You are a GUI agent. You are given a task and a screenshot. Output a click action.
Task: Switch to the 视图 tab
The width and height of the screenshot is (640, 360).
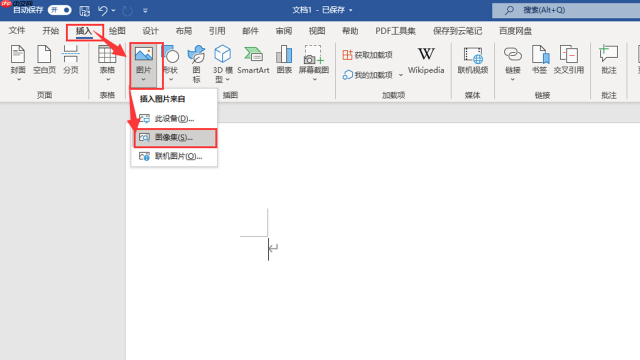(317, 31)
